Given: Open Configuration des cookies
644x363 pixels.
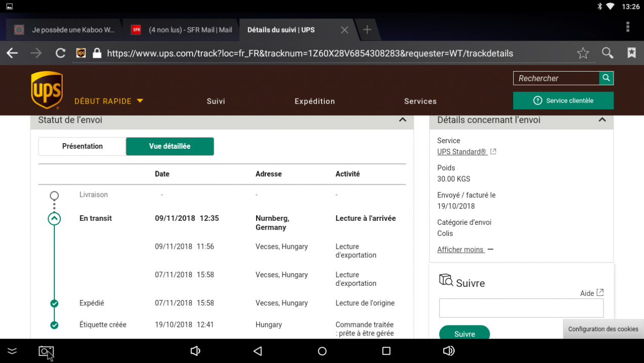Looking at the screenshot, I should point(603,329).
